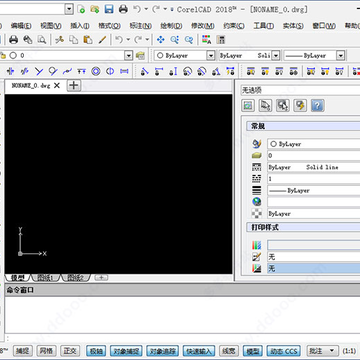Switch to the 图纸1 sheet tab
The width and height of the screenshot is (360, 360).
pos(46,278)
